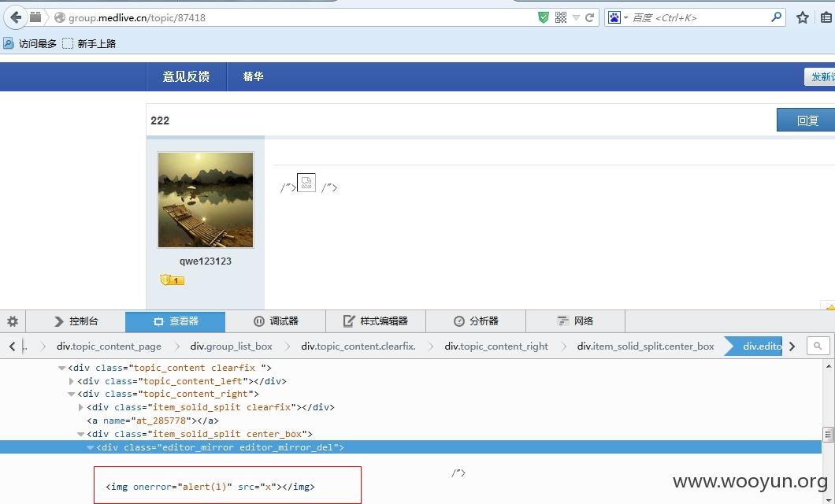Click the address bar URL field

301,17
